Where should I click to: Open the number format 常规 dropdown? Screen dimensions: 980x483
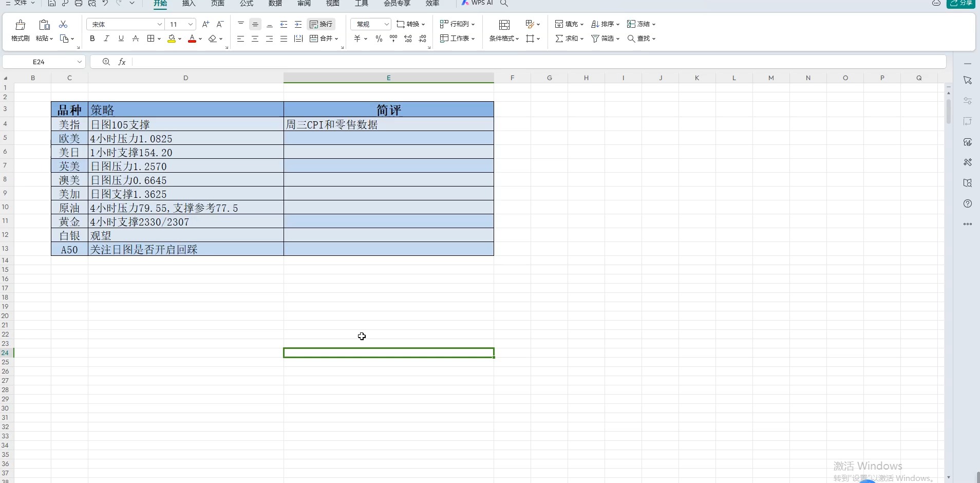(x=387, y=24)
